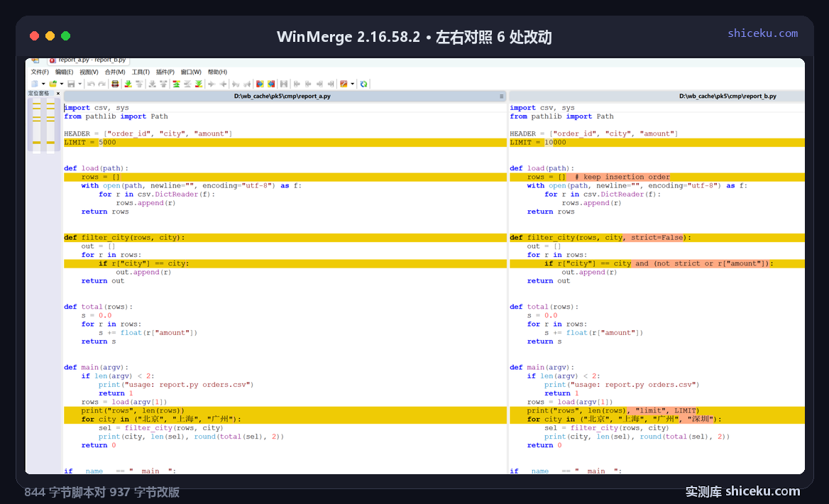Click left 'for city in ("北京", "上海", "广州")' line
The image size is (829, 504).
(x=285, y=420)
